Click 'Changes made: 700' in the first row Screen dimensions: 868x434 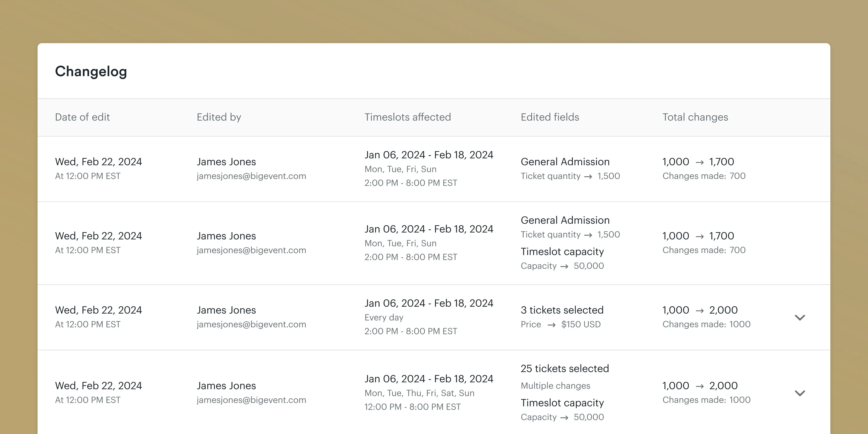click(703, 176)
